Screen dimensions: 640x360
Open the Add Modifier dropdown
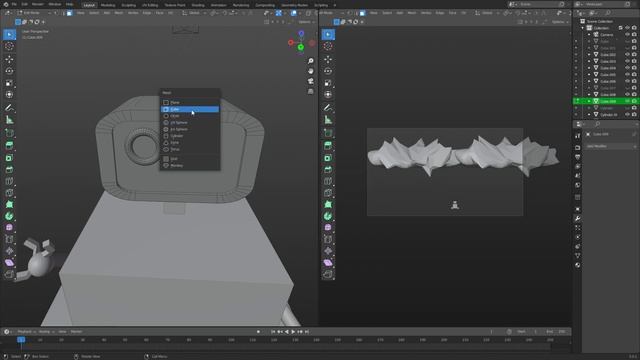click(611, 146)
